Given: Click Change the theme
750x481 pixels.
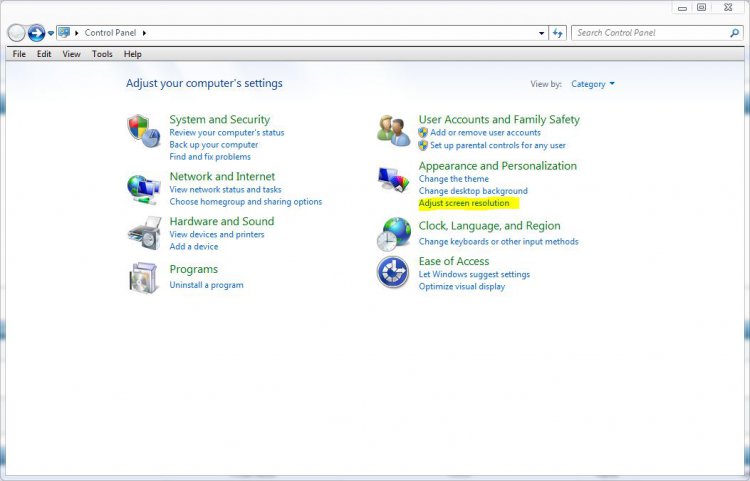Looking at the screenshot, I should (x=454, y=179).
